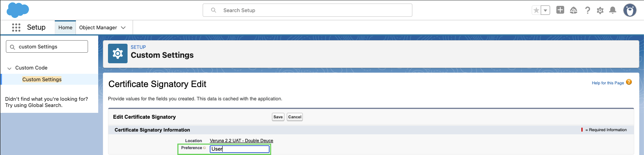Open the Object Manager tab

98,27
